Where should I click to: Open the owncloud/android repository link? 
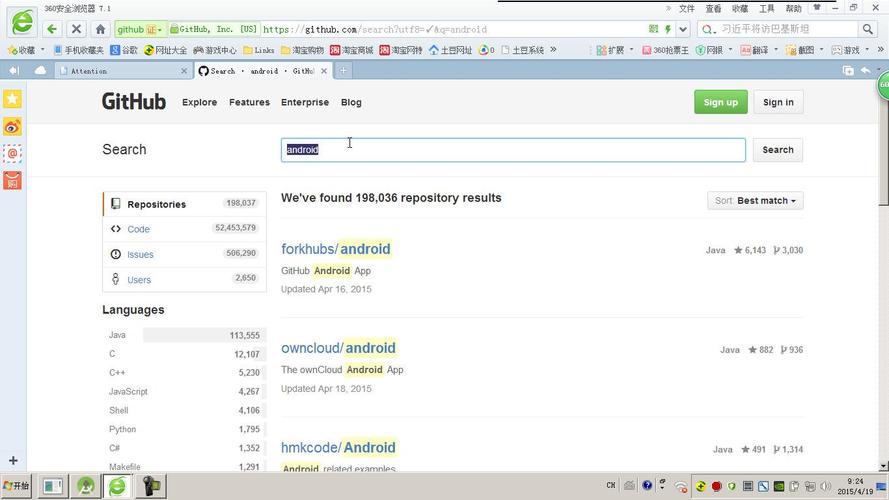click(x=338, y=348)
